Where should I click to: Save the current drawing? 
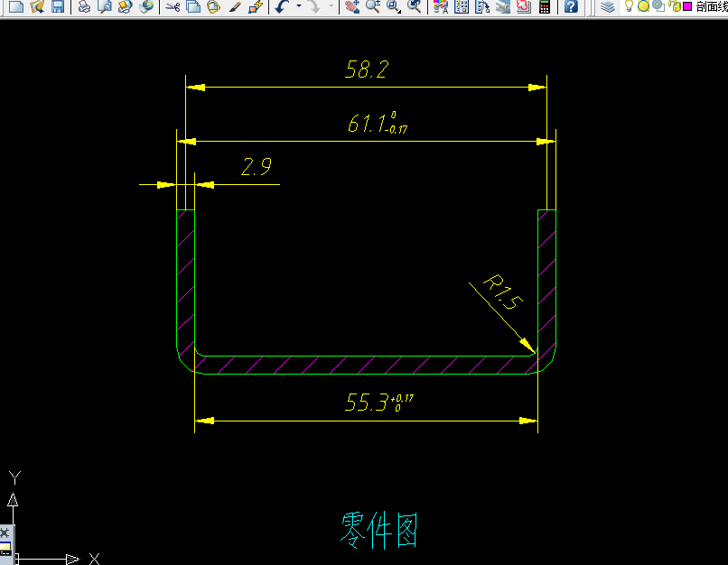pos(58,7)
